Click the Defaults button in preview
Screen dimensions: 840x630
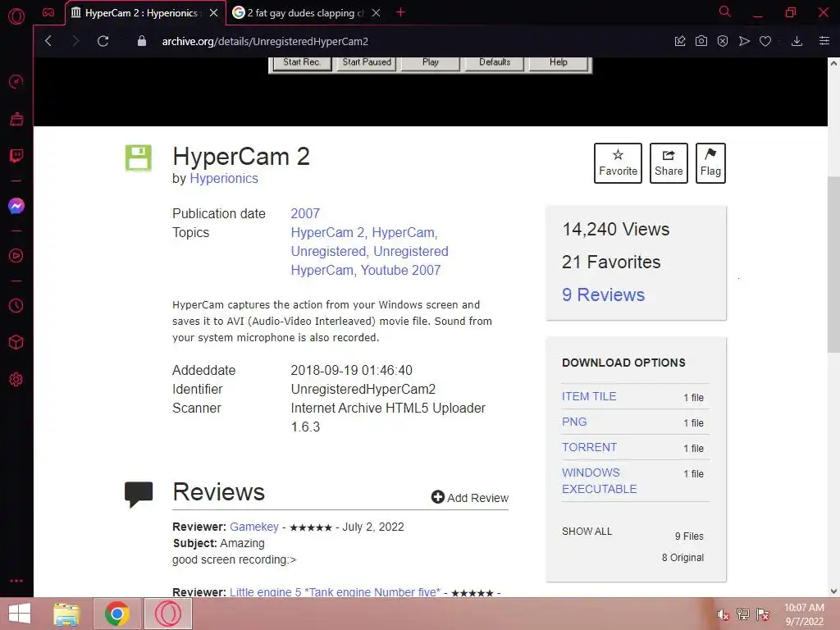pos(495,62)
